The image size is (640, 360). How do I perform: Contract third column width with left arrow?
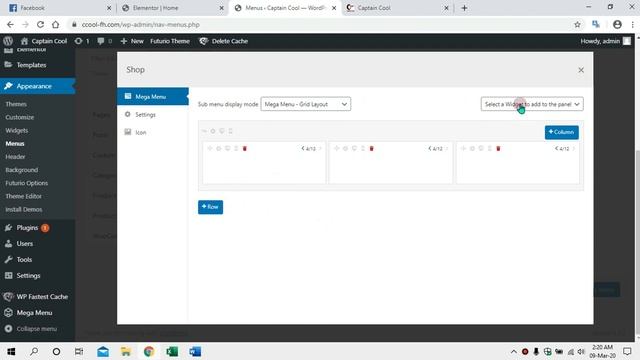tap(556, 149)
